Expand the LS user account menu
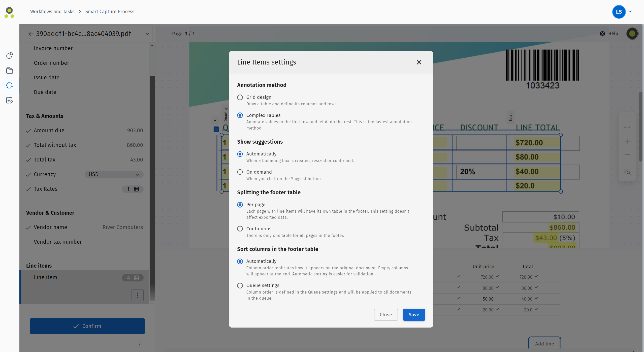The width and height of the screenshot is (644, 352). pyautogui.click(x=630, y=12)
